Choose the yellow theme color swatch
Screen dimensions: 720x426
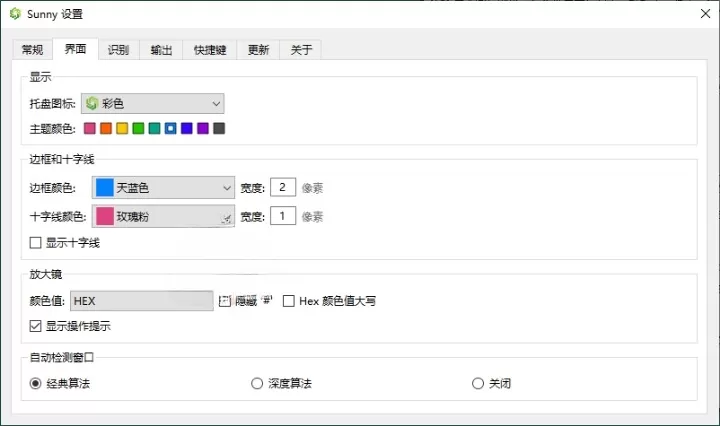click(x=122, y=129)
